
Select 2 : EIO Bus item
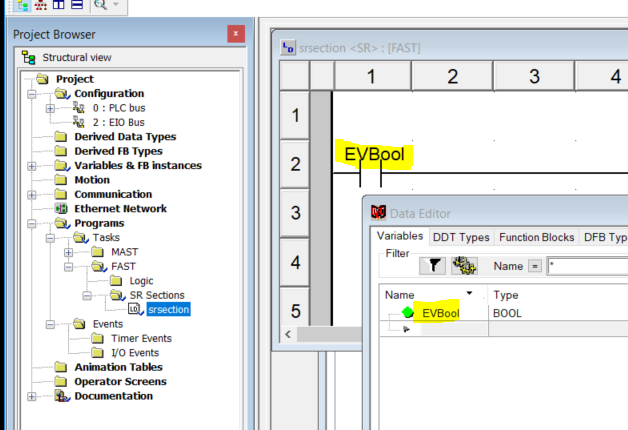(119, 122)
